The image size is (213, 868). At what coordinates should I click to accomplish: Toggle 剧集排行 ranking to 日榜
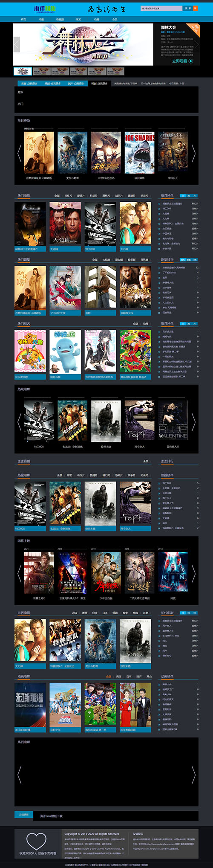[x=194, y=260]
